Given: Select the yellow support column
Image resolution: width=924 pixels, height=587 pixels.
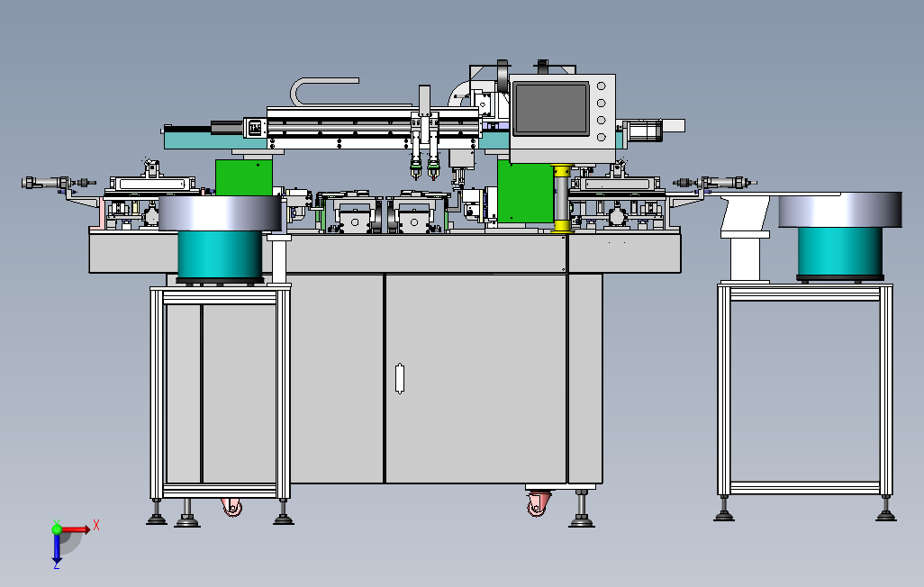Looking at the screenshot, I should click(x=562, y=199).
